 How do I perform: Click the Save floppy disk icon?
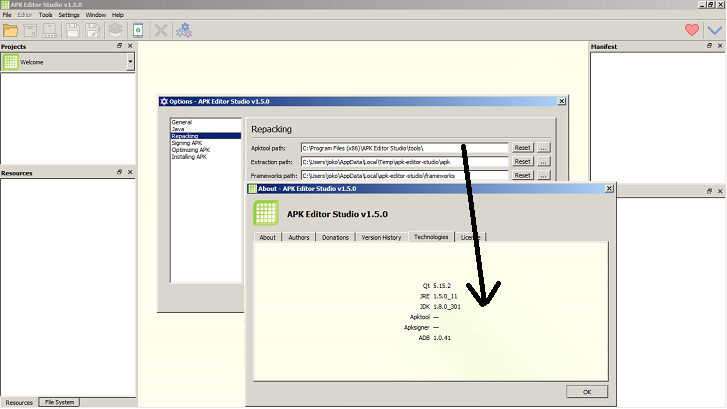click(x=73, y=31)
